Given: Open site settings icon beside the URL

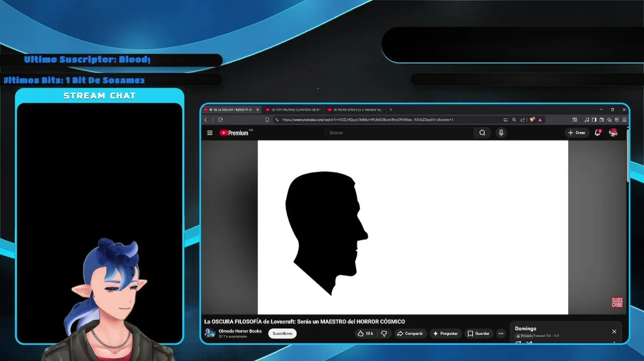Looking at the screenshot, I should pyautogui.click(x=277, y=120).
